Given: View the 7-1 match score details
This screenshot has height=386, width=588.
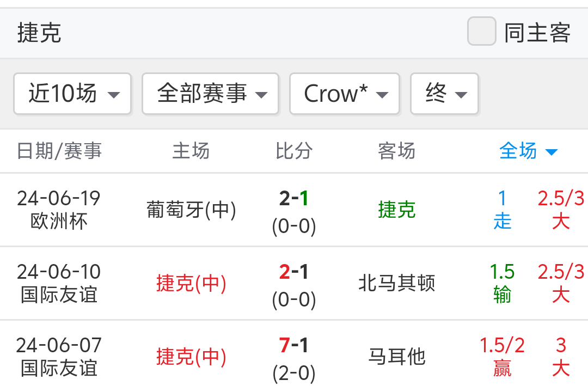Looking at the screenshot, I should (294, 346).
